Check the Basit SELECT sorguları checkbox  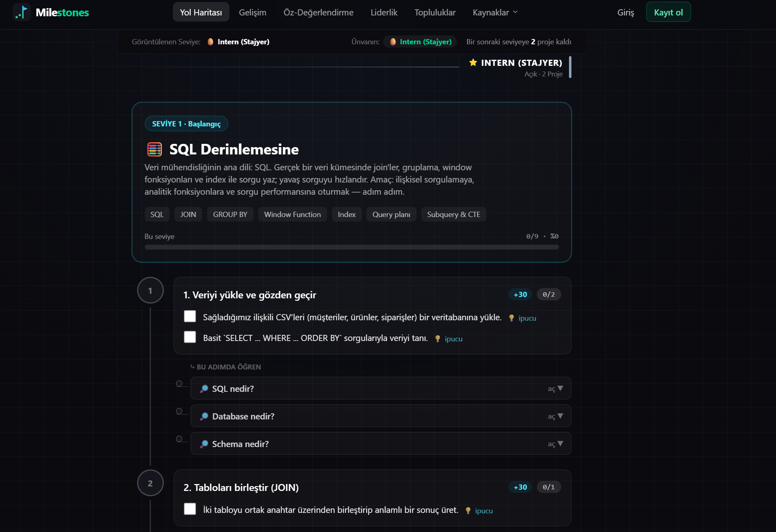(190, 337)
